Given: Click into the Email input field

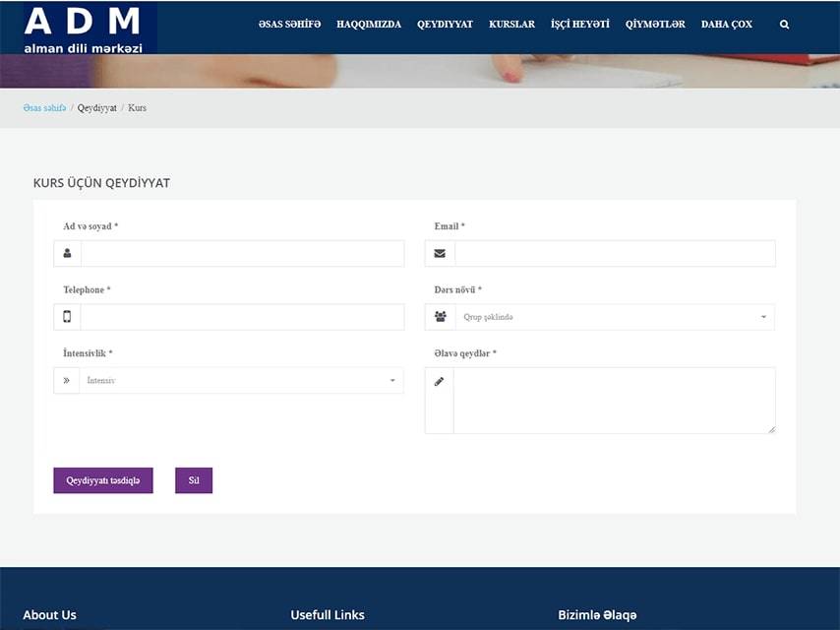Looking at the screenshot, I should (x=614, y=253).
